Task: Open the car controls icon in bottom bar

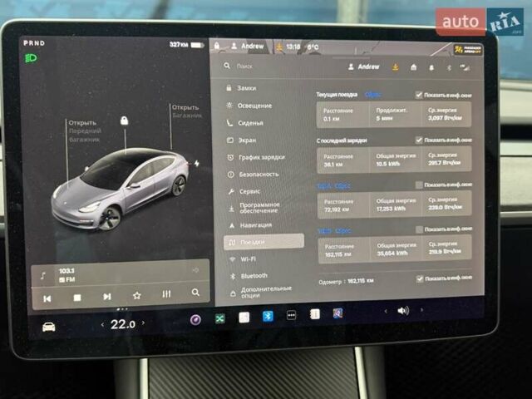Action: [49, 326]
